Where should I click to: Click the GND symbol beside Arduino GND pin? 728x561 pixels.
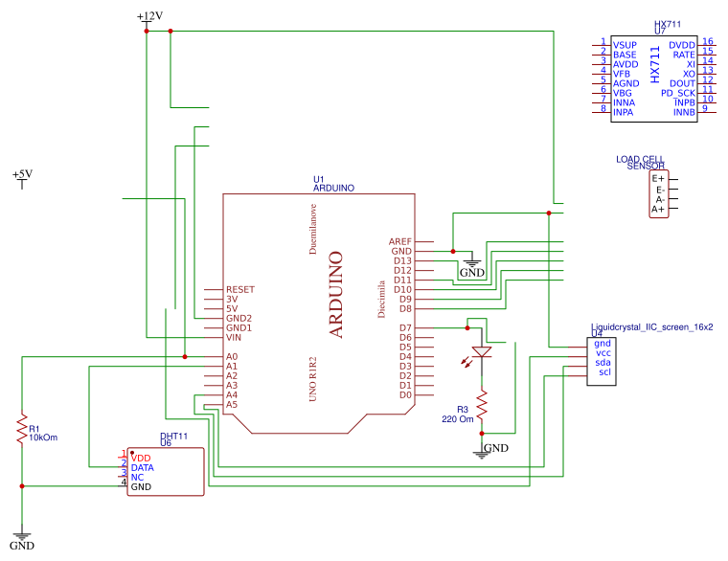(471, 266)
